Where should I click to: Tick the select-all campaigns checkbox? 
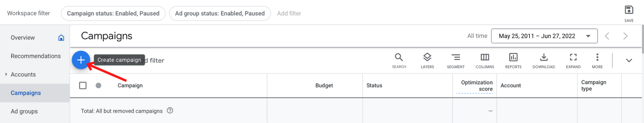83,85
